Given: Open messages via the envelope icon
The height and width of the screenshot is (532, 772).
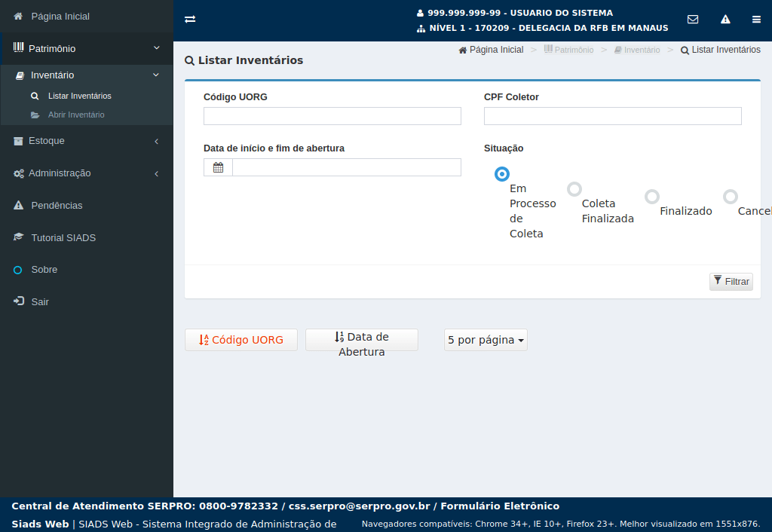Looking at the screenshot, I should (x=693, y=19).
